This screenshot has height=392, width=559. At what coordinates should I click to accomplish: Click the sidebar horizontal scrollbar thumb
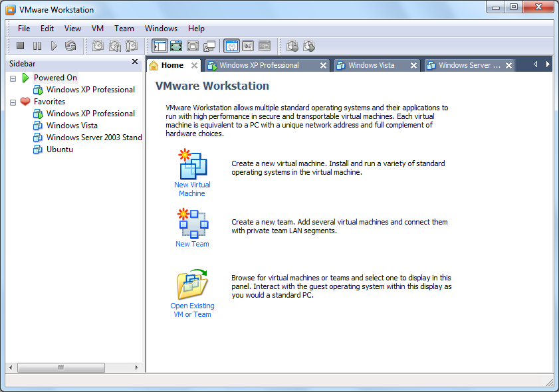tap(61, 367)
